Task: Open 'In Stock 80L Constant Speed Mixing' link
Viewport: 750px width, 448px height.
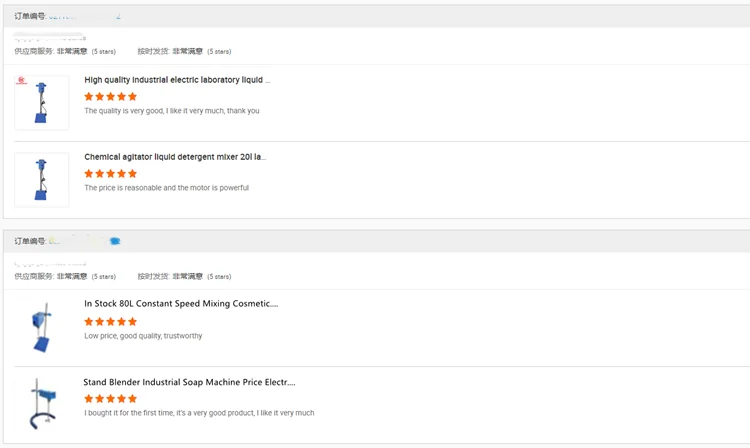Action: 181,304
